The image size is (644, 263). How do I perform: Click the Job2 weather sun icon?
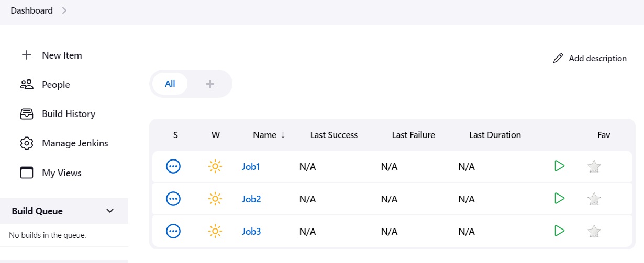215,199
